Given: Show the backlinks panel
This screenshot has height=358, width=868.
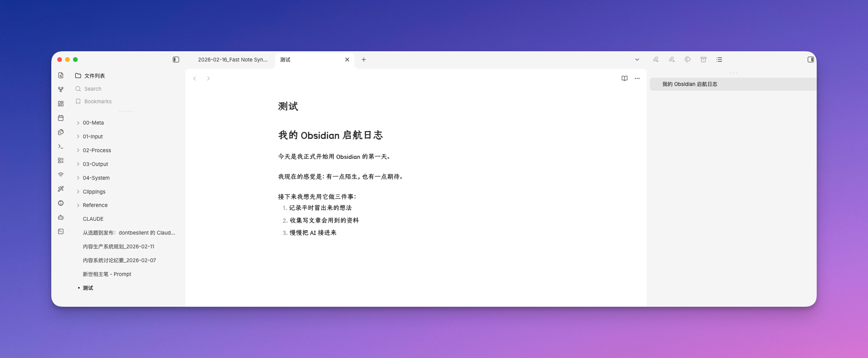Looking at the screenshot, I should [656, 60].
